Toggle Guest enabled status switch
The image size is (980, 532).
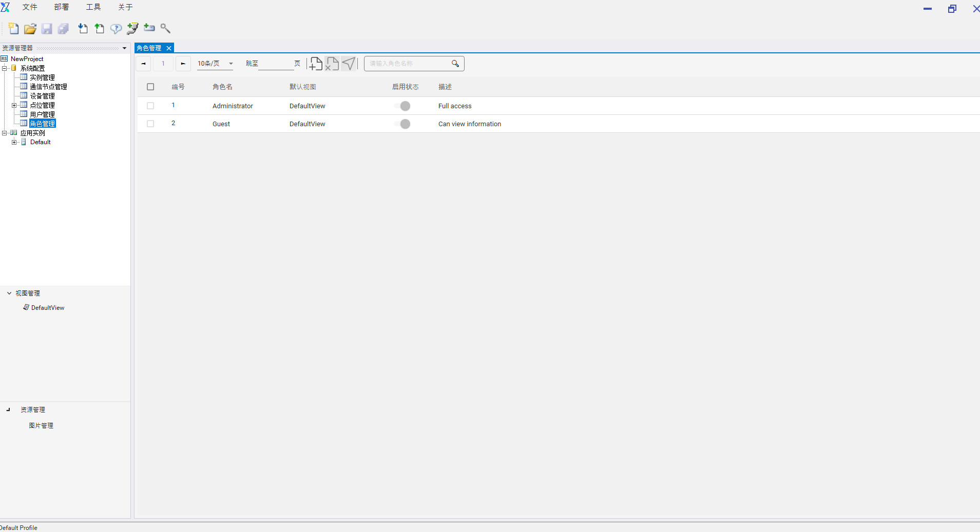click(403, 124)
